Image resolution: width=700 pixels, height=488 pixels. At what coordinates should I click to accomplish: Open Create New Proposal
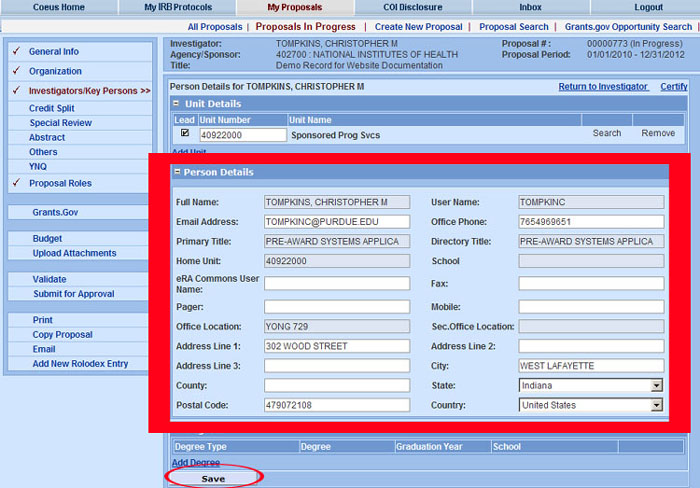(x=418, y=27)
